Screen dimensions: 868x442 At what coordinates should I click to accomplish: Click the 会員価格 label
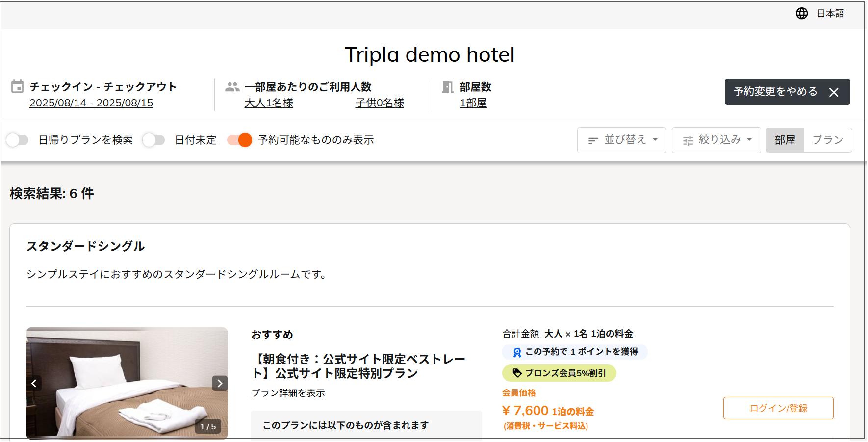(x=519, y=392)
